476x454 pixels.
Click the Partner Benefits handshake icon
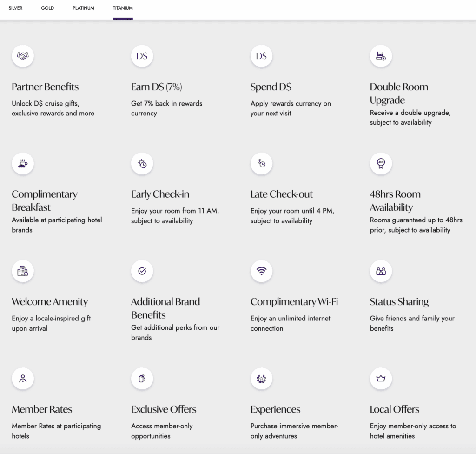click(x=23, y=56)
